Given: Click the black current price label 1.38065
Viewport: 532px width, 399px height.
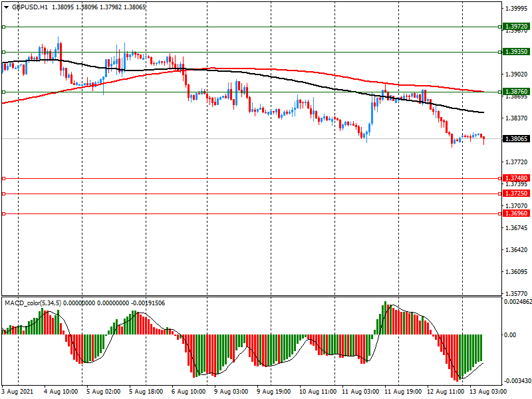Looking at the screenshot, I should [x=516, y=139].
